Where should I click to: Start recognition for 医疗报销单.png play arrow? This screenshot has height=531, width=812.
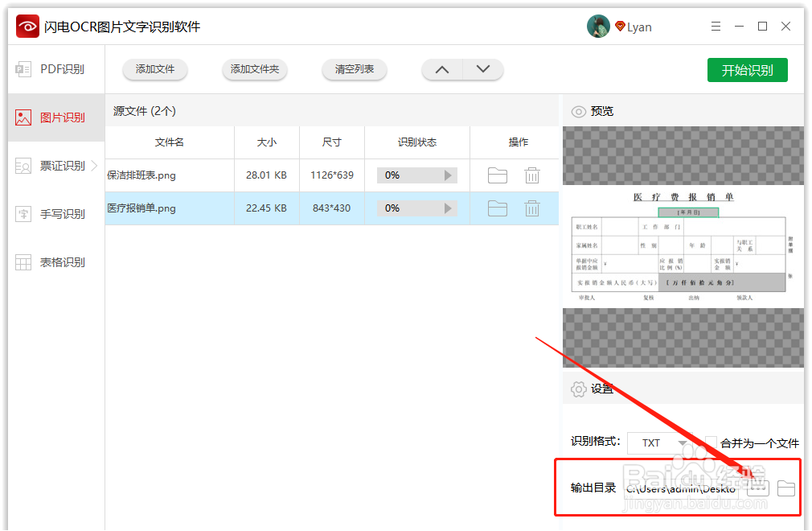(448, 208)
